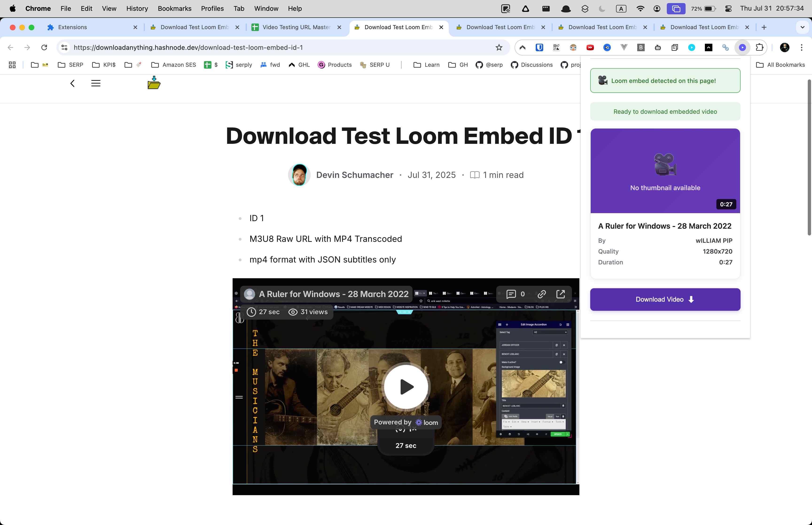Click the QR code scanner extension icon
This screenshot has width=812, height=525.
(x=556, y=47)
